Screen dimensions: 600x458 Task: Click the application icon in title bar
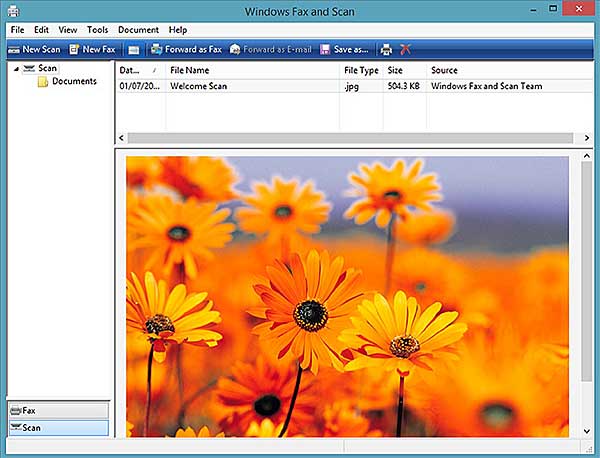(x=12, y=12)
